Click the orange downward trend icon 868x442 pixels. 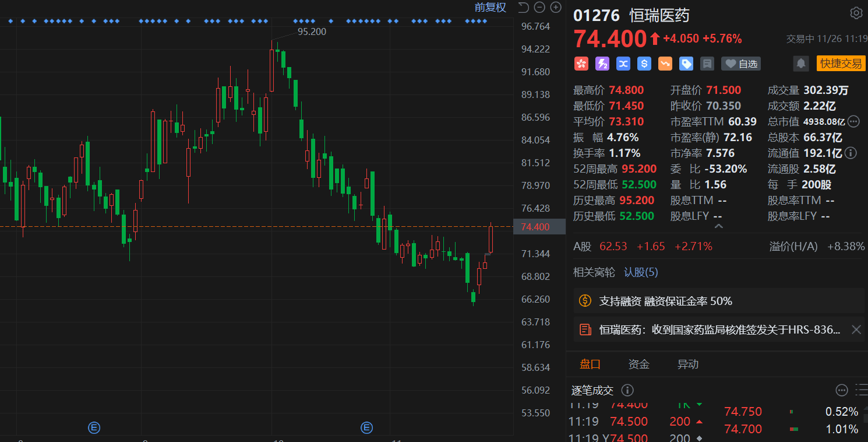pyautogui.click(x=665, y=64)
